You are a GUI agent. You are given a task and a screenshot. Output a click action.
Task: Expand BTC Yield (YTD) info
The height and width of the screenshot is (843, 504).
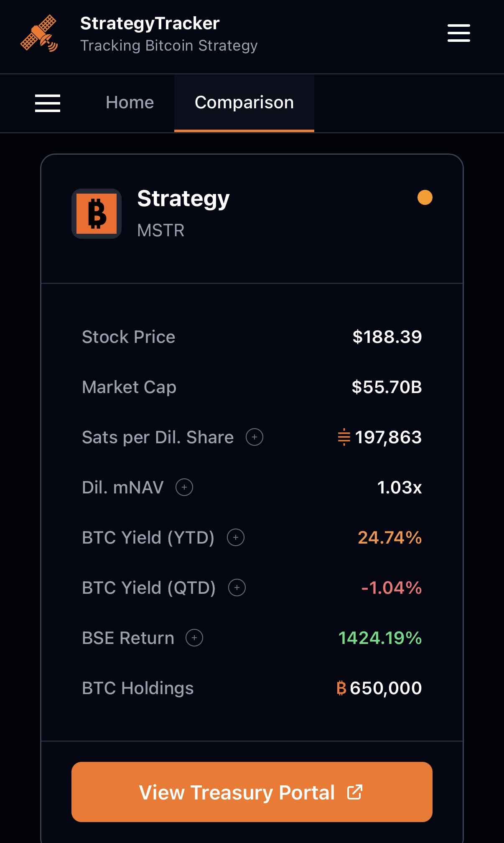coord(236,537)
